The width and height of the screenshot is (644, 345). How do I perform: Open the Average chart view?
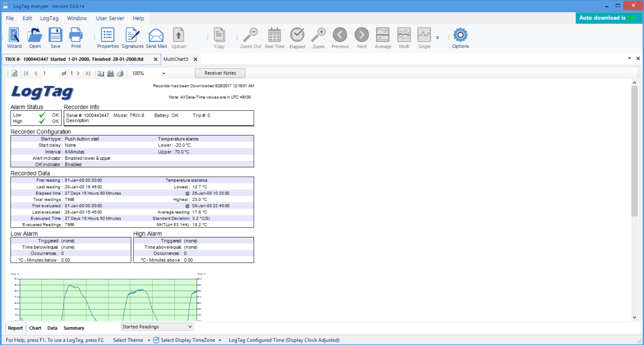[x=383, y=37]
